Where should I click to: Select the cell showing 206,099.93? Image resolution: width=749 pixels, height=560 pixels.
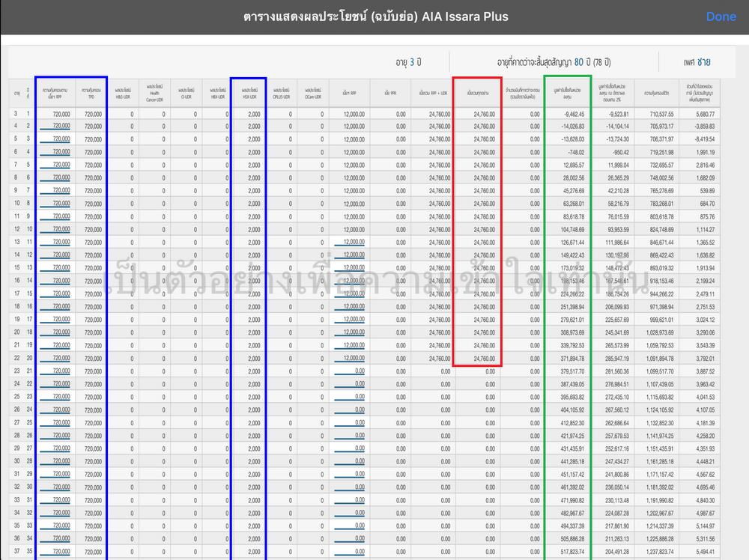(618, 307)
